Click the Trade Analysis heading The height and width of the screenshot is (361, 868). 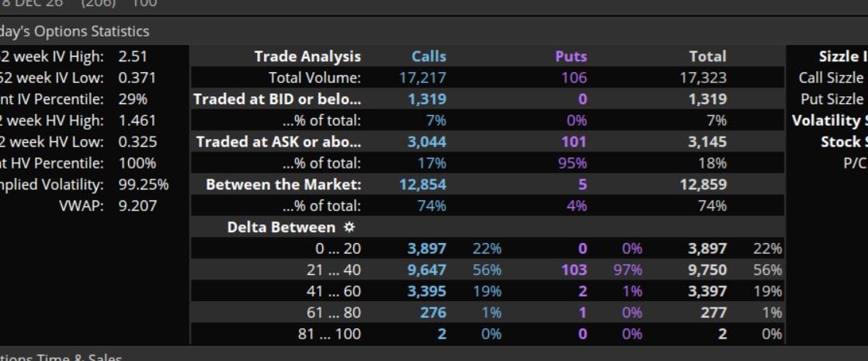[x=307, y=57]
